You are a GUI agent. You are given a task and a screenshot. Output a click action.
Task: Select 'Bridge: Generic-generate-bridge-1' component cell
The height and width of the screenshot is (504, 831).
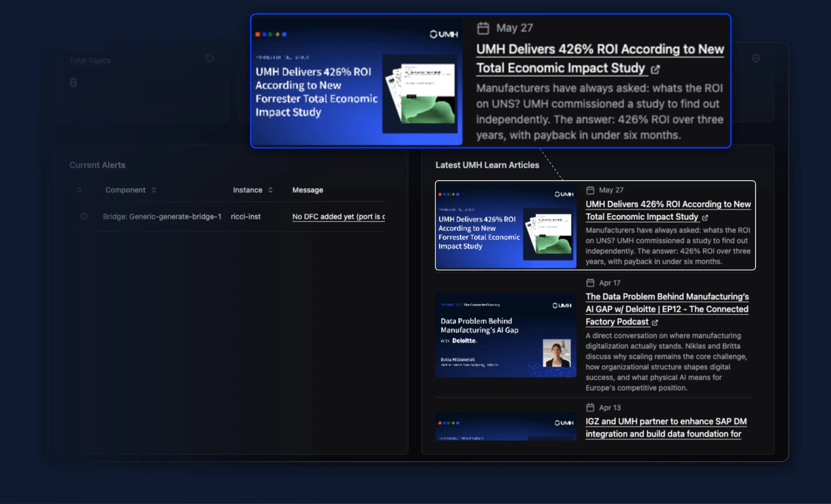pyautogui.click(x=162, y=216)
